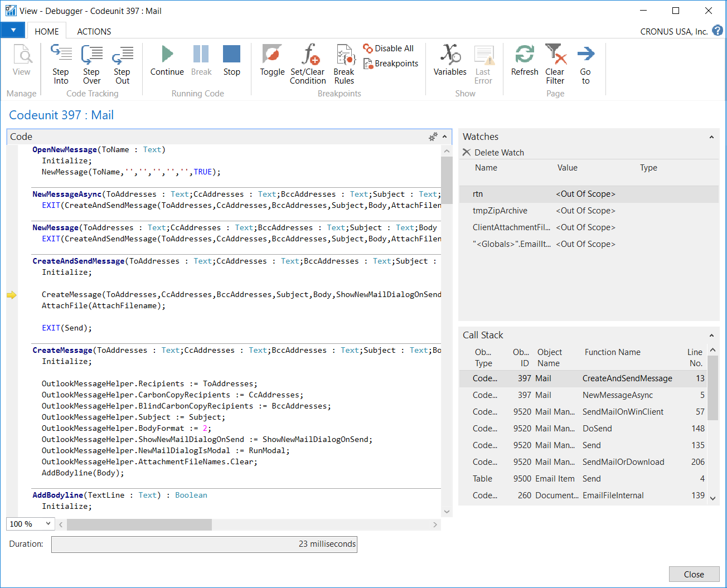Switch to the ACTIONS ribbon tab

[94, 32]
